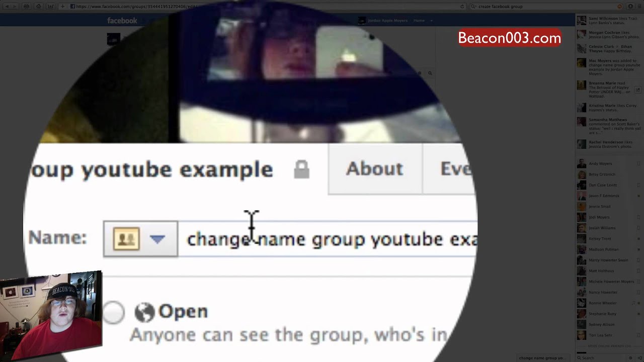Open chat with Matt Holthaus

[609, 271]
